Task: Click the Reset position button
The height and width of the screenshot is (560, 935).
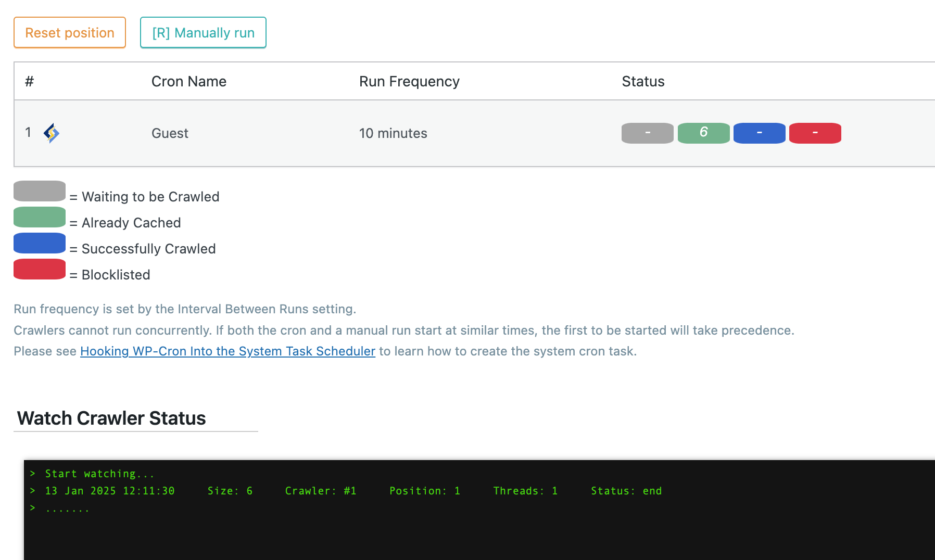Action: 70,33
